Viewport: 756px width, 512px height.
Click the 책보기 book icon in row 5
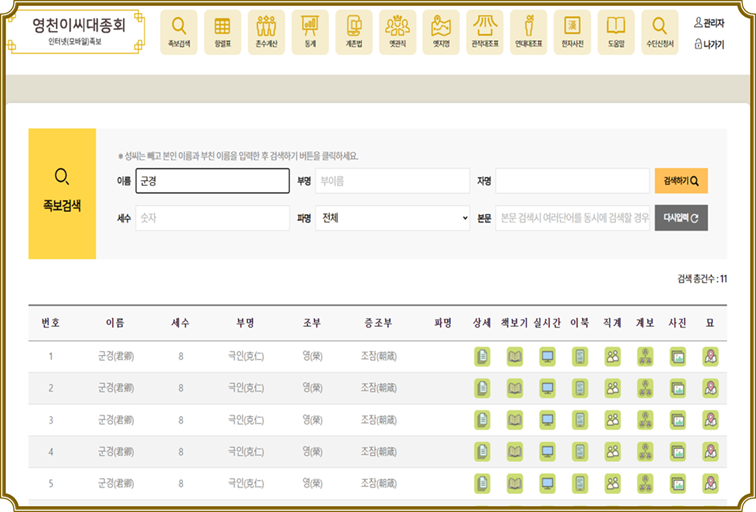[x=515, y=484]
